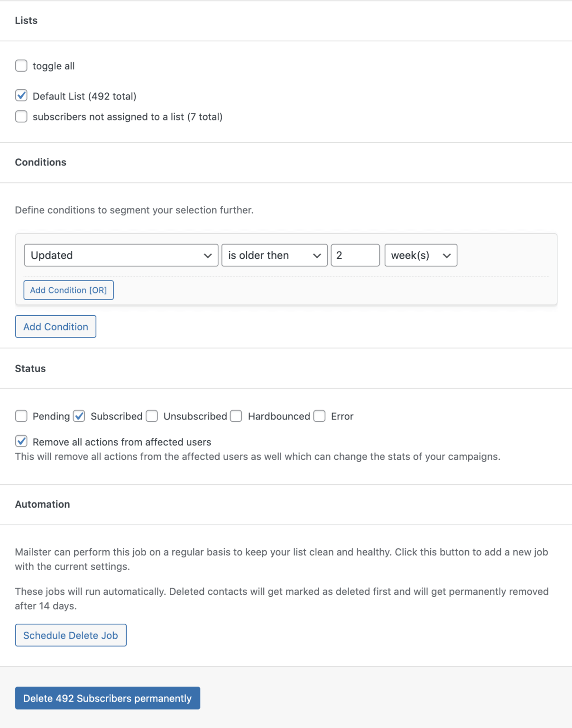The width and height of the screenshot is (572, 728).
Task: Open the "is older then" operator dropdown
Action: tap(274, 255)
